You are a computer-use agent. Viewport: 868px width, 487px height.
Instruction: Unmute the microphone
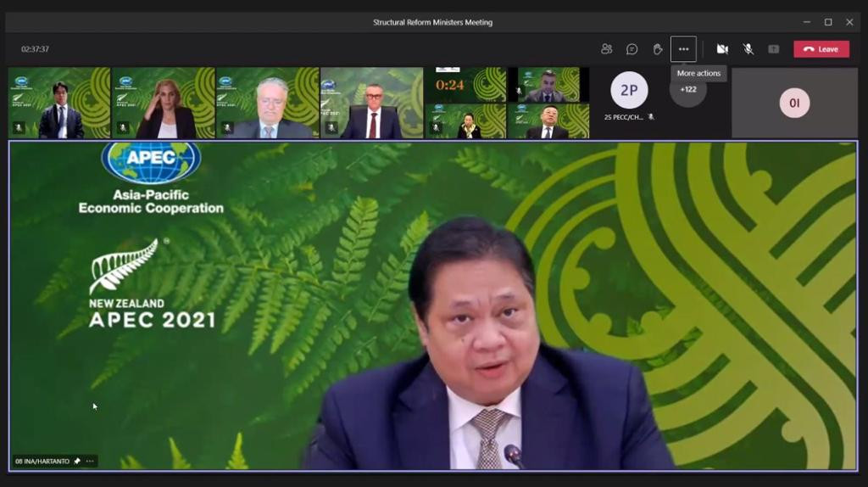pos(748,49)
